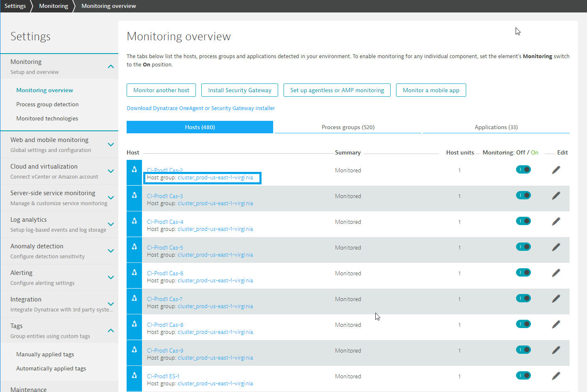Open host link CI-Prod1 Cas-9

tap(165, 350)
